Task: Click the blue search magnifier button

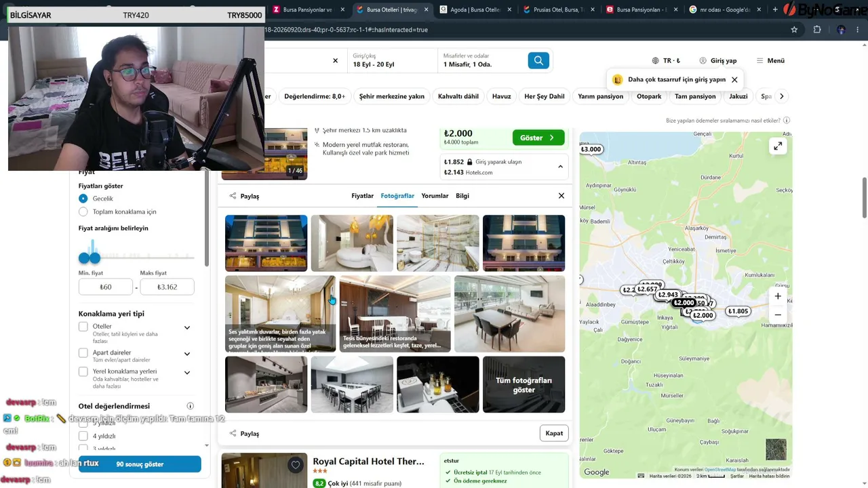Action: click(x=538, y=61)
